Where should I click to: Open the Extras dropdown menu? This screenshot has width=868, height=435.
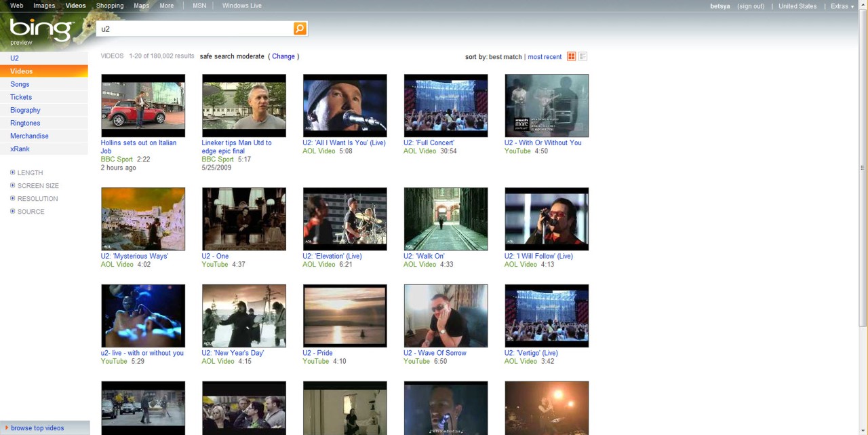point(842,6)
